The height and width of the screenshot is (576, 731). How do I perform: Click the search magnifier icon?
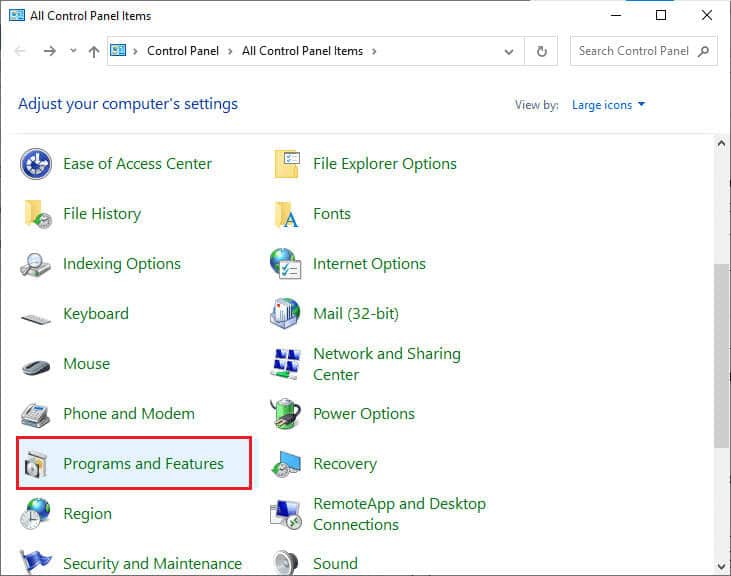click(703, 51)
